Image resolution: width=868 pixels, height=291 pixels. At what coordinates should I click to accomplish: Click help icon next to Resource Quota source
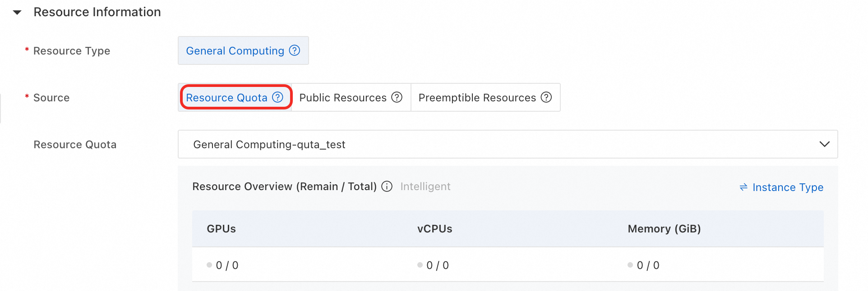(278, 97)
